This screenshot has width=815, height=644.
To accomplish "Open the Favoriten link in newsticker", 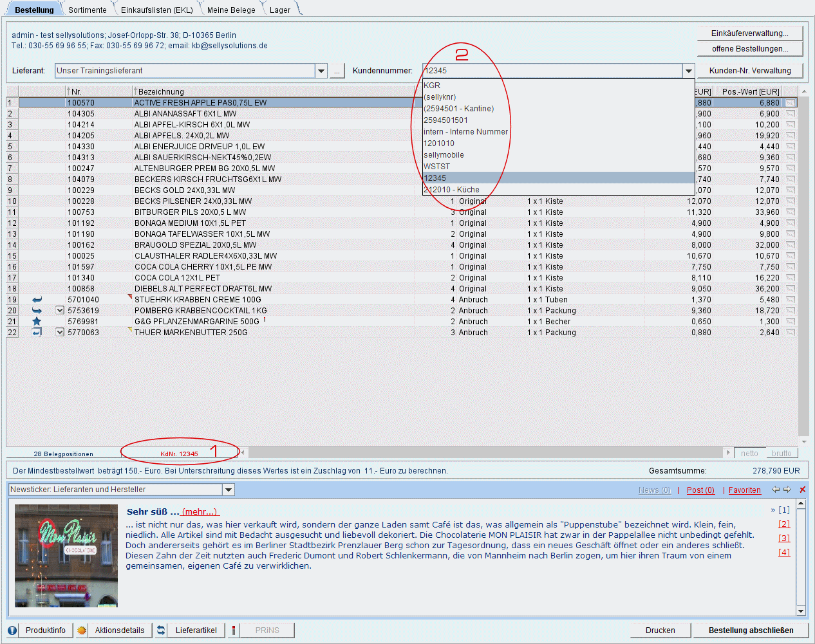I will 744,490.
